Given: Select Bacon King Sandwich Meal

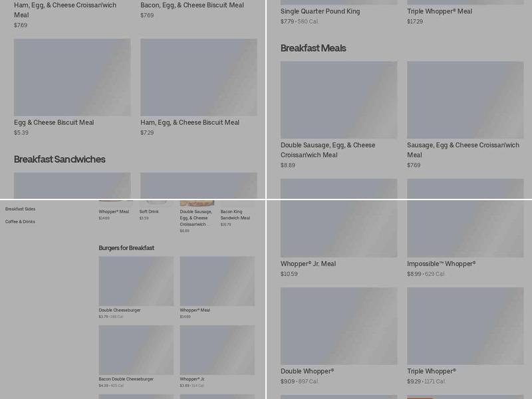Looking at the screenshot, I should (x=235, y=214).
